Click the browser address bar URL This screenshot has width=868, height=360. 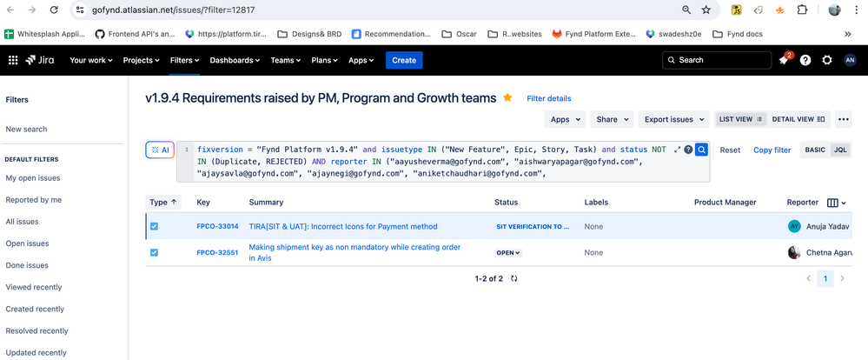[x=173, y=10]
